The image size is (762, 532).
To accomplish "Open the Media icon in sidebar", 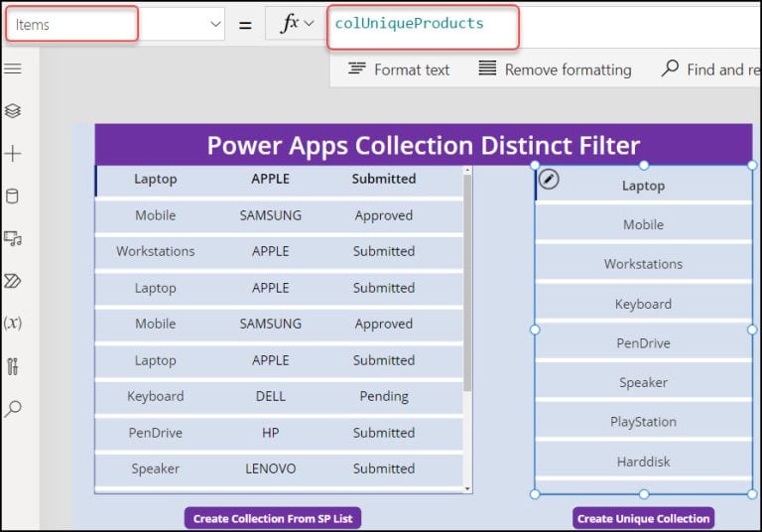I will pos(13,238).
